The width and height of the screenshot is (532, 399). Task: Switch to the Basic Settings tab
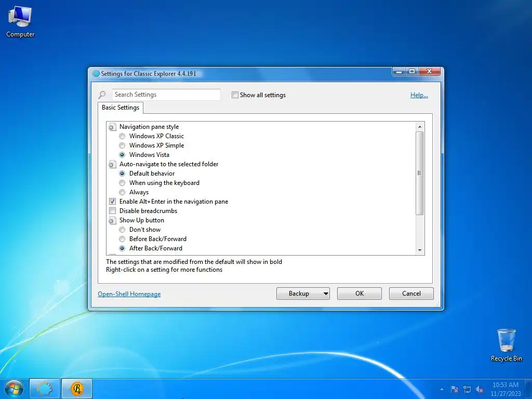point(121,108)
